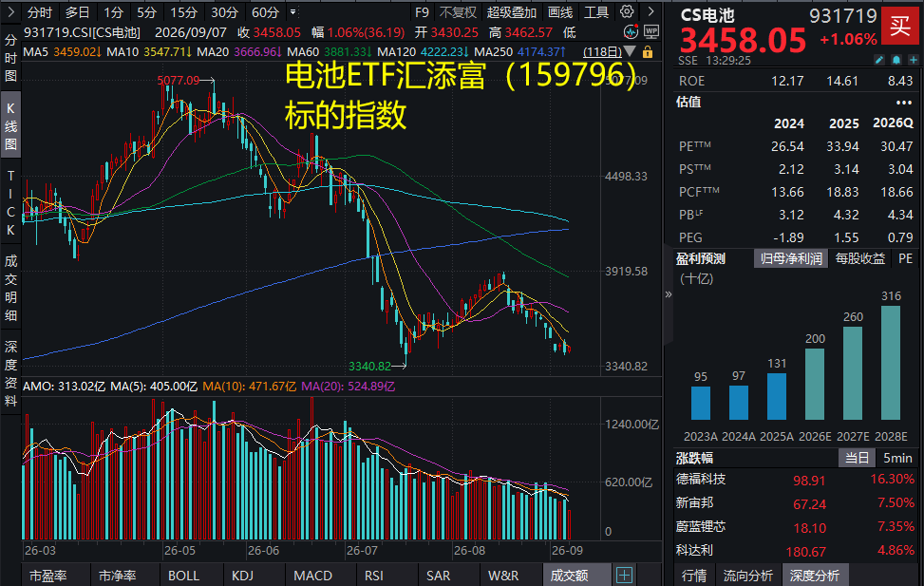Image resolution: width=924 pixels, height=586 pixels.
Task: Toggle the yellow padlock lock icon
Action: pos(648,52)
